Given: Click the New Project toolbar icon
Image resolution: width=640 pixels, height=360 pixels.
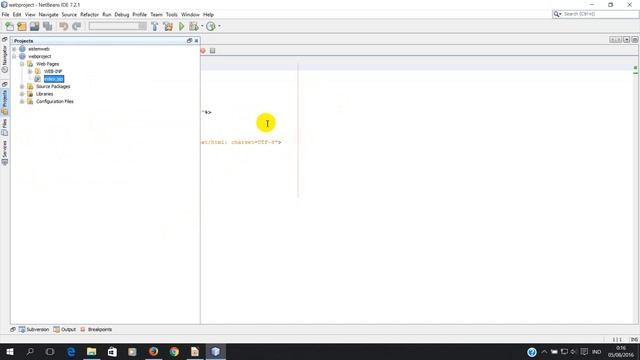Looking at the screenshot, I should tap(22, 27).
